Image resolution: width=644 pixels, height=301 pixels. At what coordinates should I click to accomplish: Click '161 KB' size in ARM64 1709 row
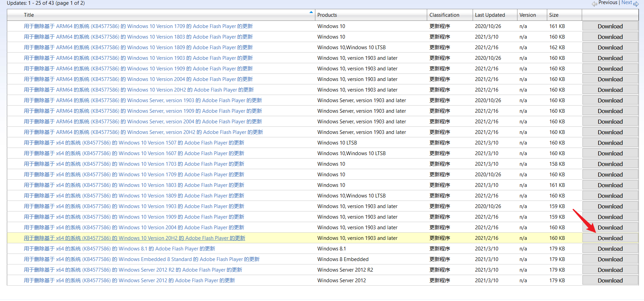557,26
